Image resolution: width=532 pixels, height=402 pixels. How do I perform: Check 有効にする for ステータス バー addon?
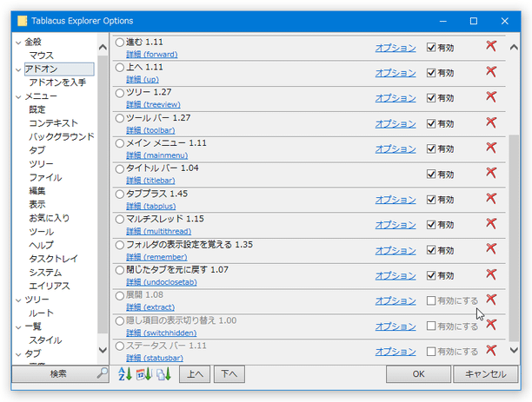click(431, 352)
